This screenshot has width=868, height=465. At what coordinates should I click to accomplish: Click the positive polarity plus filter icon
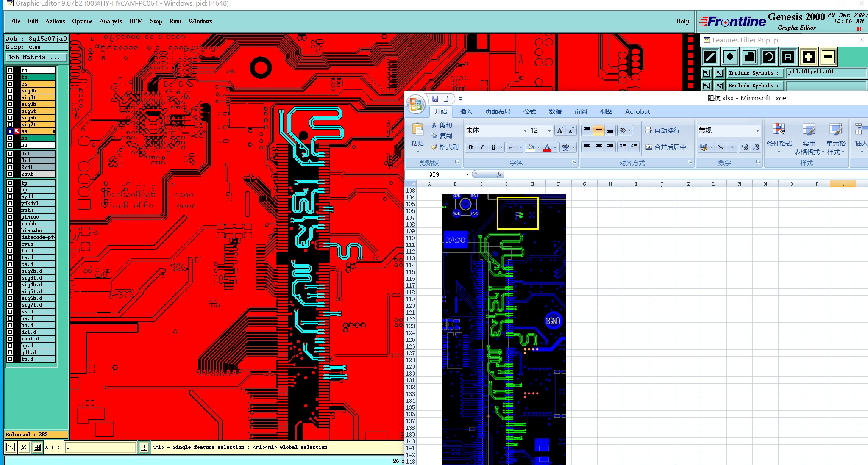pos(808,56)
